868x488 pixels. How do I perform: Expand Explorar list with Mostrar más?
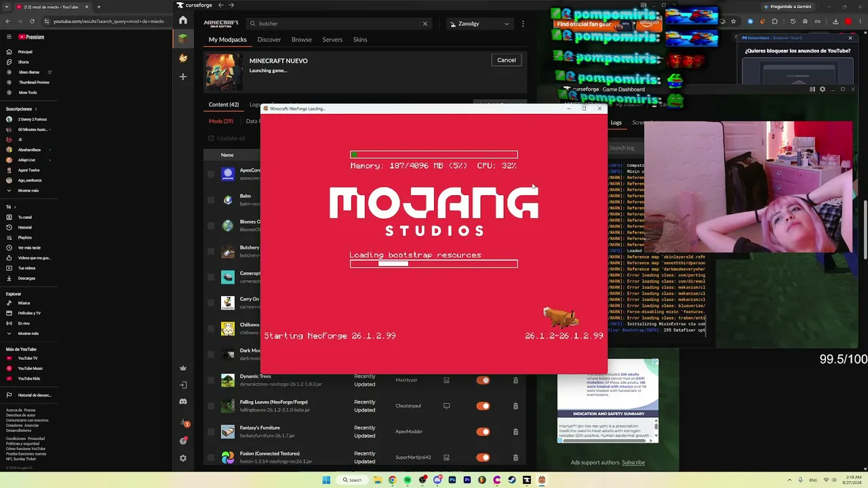tap(28, 333)
